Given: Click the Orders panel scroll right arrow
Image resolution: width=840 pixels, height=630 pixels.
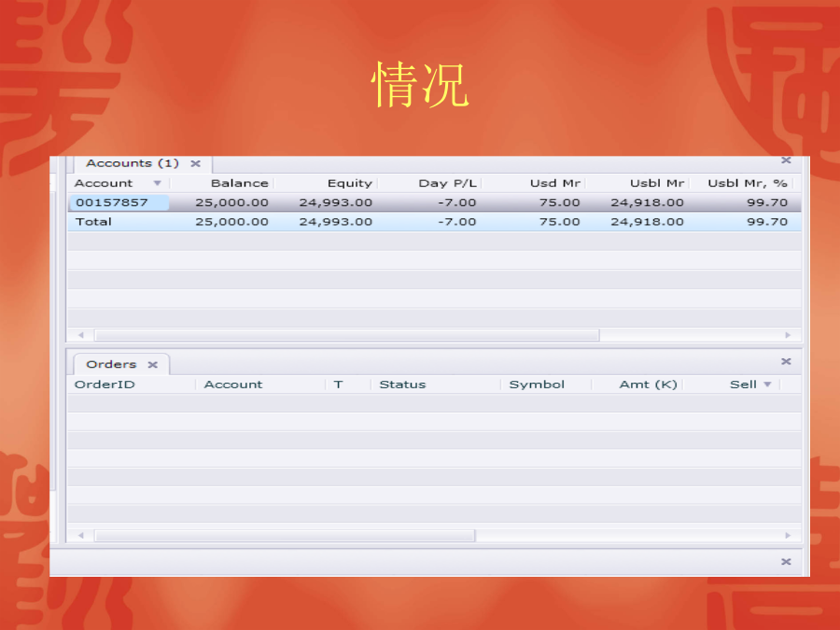Looking at the screenshot, I should tap(788, 536).
